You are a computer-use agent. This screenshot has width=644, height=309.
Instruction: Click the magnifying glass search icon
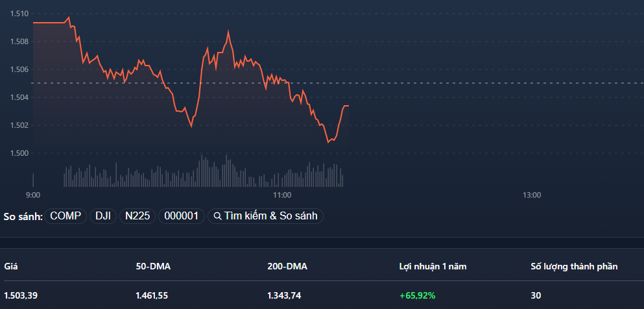[x=218, y=216]
